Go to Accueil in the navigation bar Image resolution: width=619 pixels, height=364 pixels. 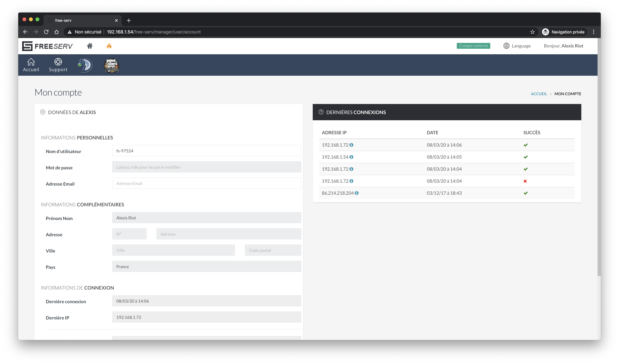click(31, 65)
